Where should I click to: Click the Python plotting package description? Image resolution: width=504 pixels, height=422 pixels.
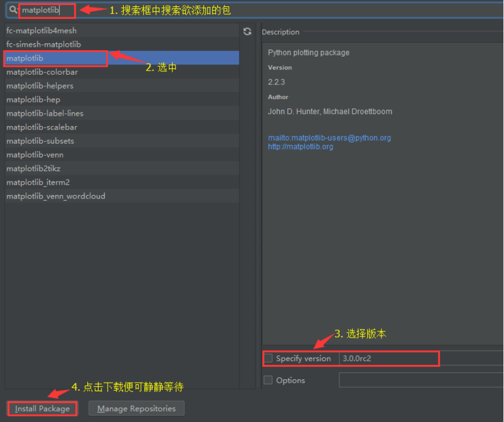tap(308, 52)
